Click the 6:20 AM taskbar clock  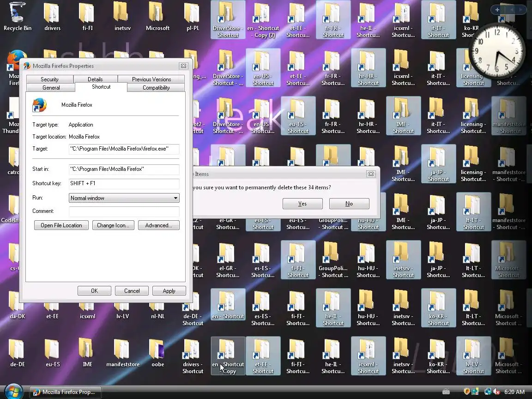[514, 392]
